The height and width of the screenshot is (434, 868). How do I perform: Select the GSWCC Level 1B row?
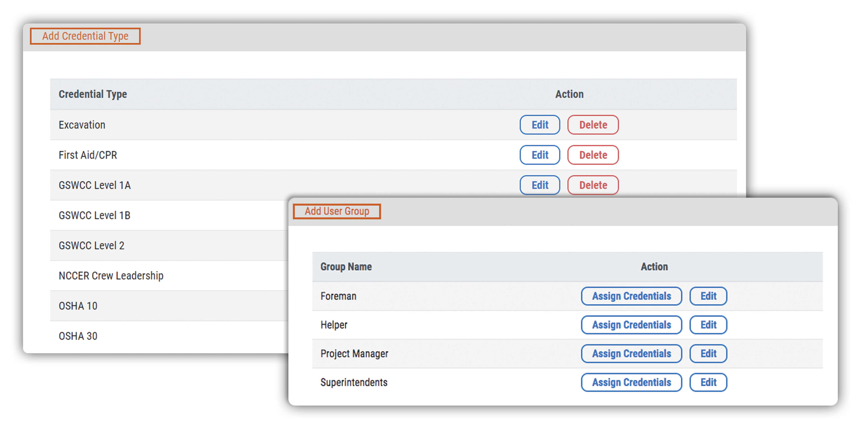(169, 215)
